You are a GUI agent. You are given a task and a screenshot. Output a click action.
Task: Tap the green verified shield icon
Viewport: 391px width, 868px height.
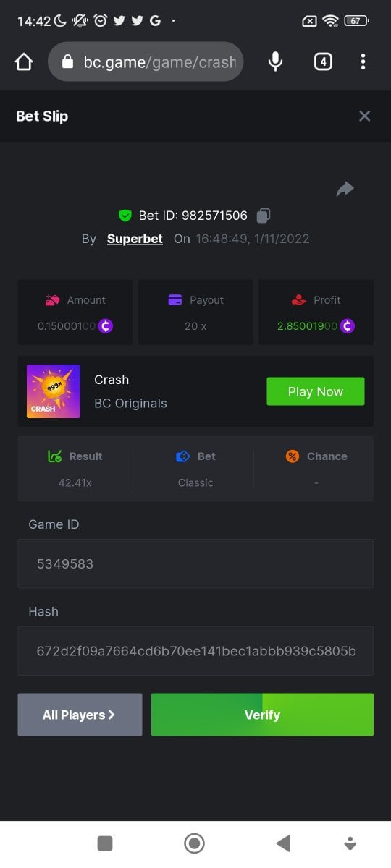coord(126,216)
